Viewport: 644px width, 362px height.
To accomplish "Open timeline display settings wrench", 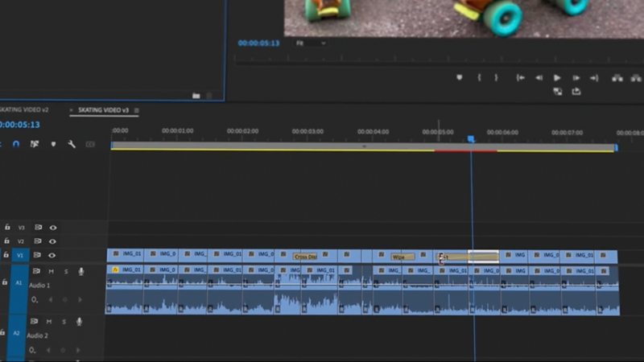I will pos(72,144).
